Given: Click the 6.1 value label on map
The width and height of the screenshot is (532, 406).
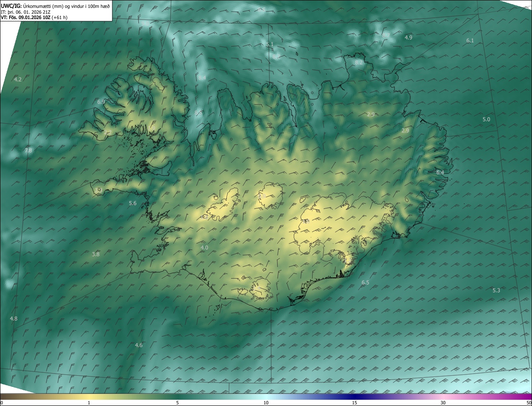Looking at the screenshot, I should (x=470, y=40).
